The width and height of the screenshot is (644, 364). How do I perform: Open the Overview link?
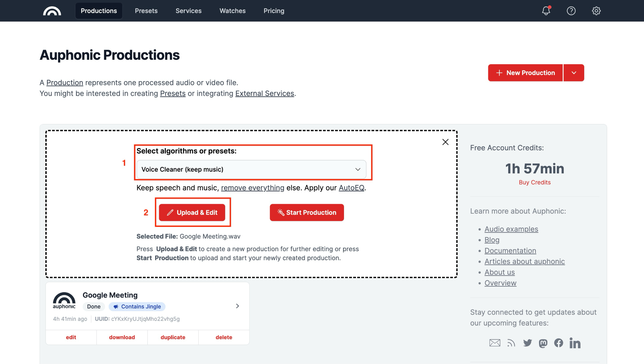click(x=500, y=283)
